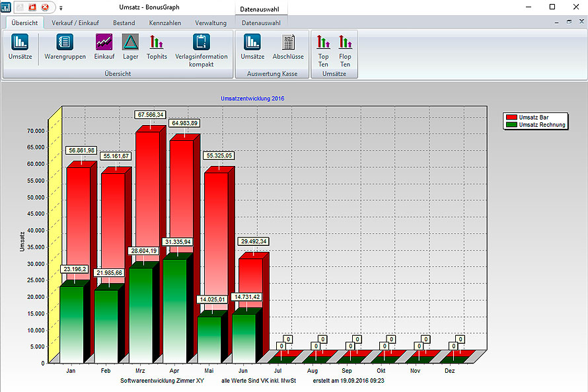Show the Tophits report

coord(157,46)
